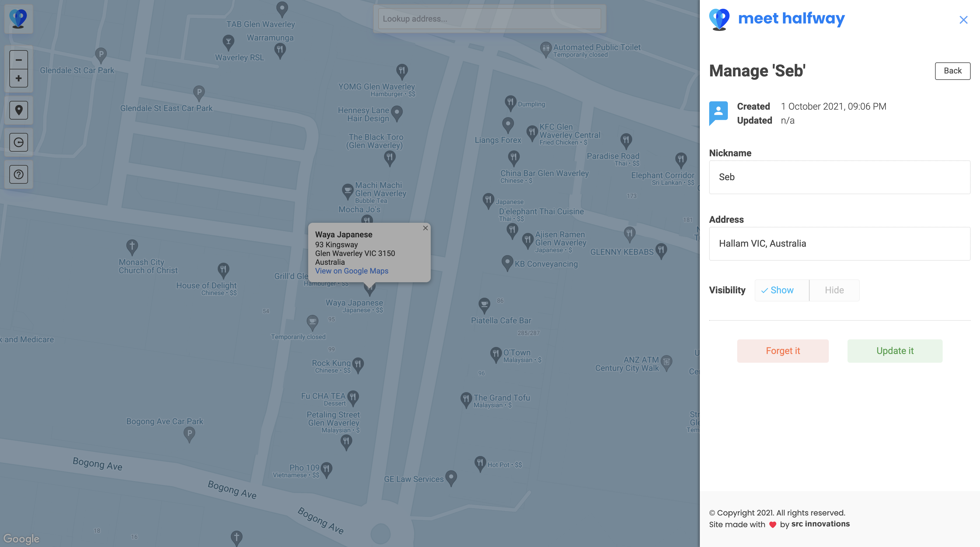Click the src innovations footer link

pos(820,524)
